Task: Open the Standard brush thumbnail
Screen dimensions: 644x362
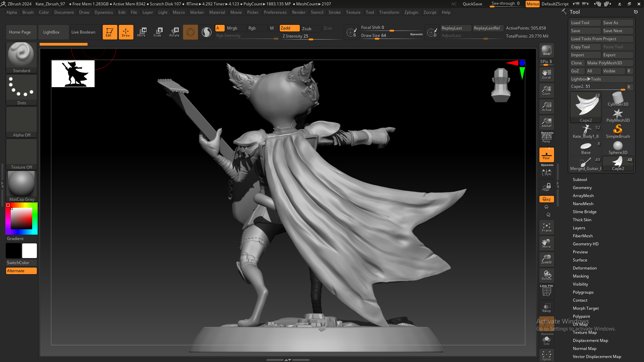Action: tap(21, 57)
